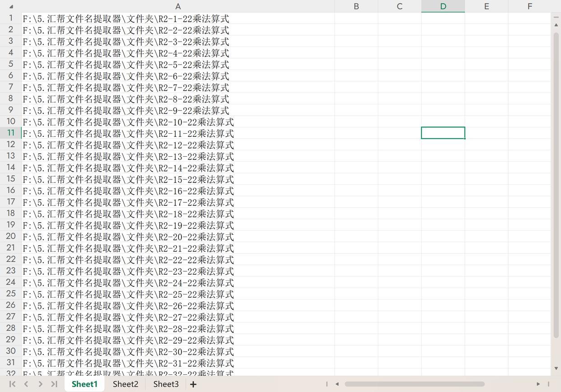This screenshot has height=392, width=561.
Task: Click the horizontal scrollbar thumb
Action: pos(415,384)
